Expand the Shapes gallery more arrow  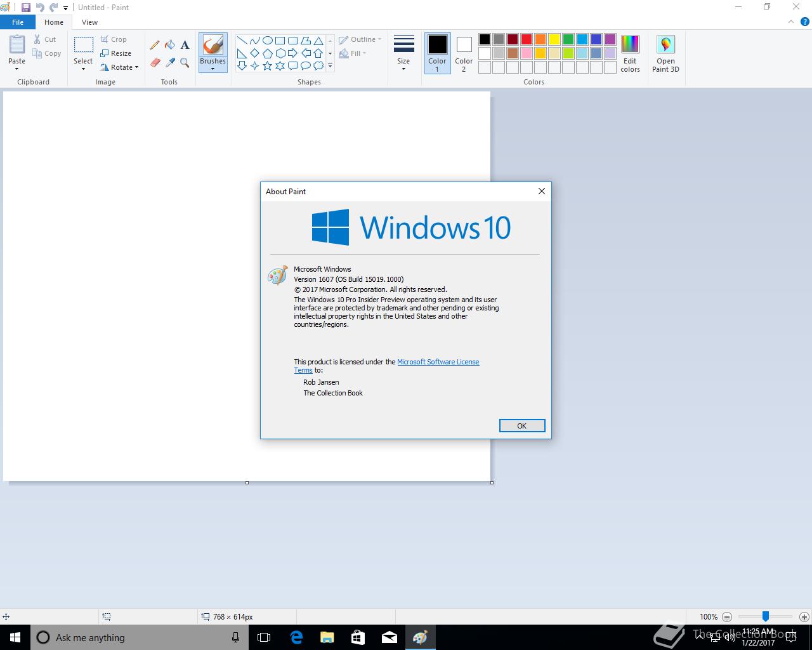click(330, 66)
